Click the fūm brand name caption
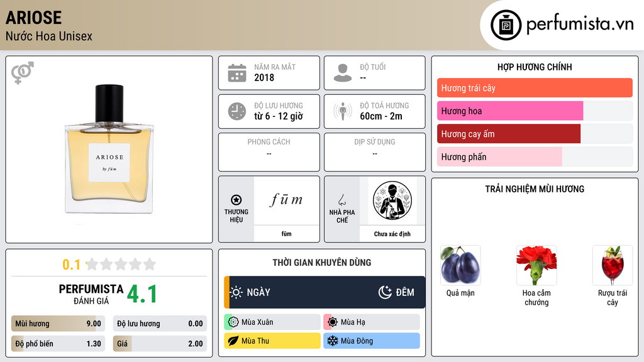Viewport: 644px width, 362px height. (286, 234)
